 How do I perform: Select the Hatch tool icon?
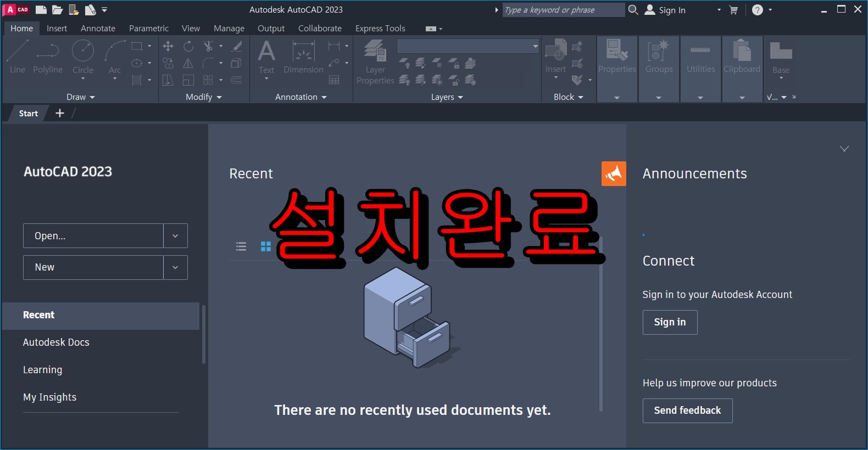[x=137, y=80]
